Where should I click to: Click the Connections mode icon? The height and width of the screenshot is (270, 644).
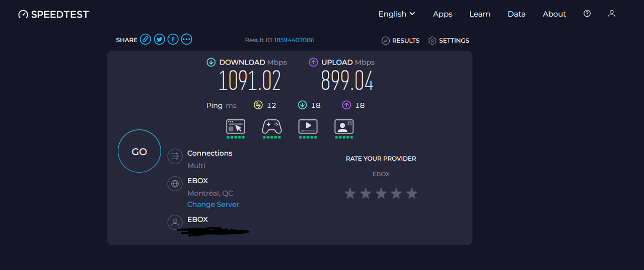[x=175, y=156]
